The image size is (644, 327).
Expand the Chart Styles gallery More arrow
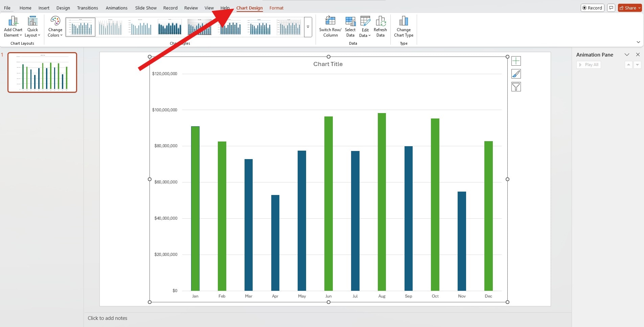(x=307, y=27)
